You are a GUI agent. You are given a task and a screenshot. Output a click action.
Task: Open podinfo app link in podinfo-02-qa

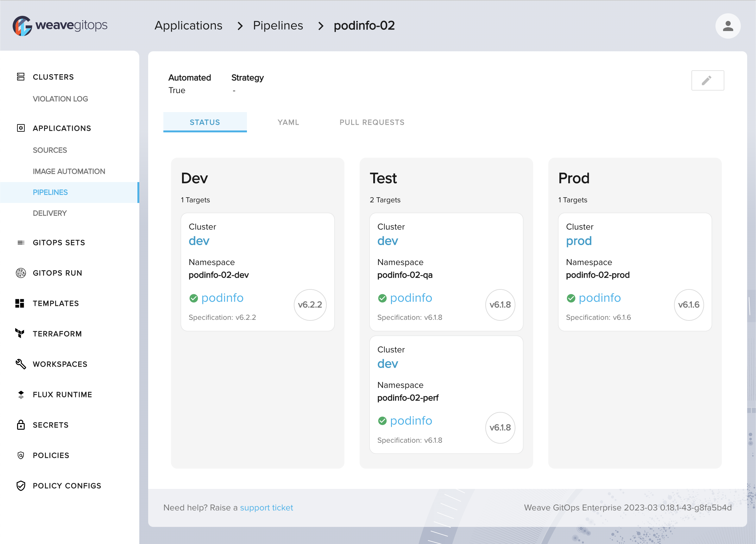coord(411,298)
